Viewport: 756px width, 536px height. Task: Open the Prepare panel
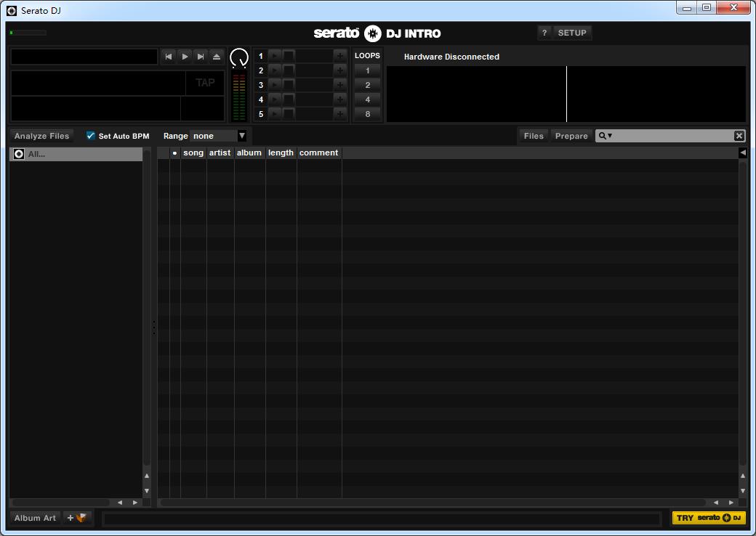(571, 136)
